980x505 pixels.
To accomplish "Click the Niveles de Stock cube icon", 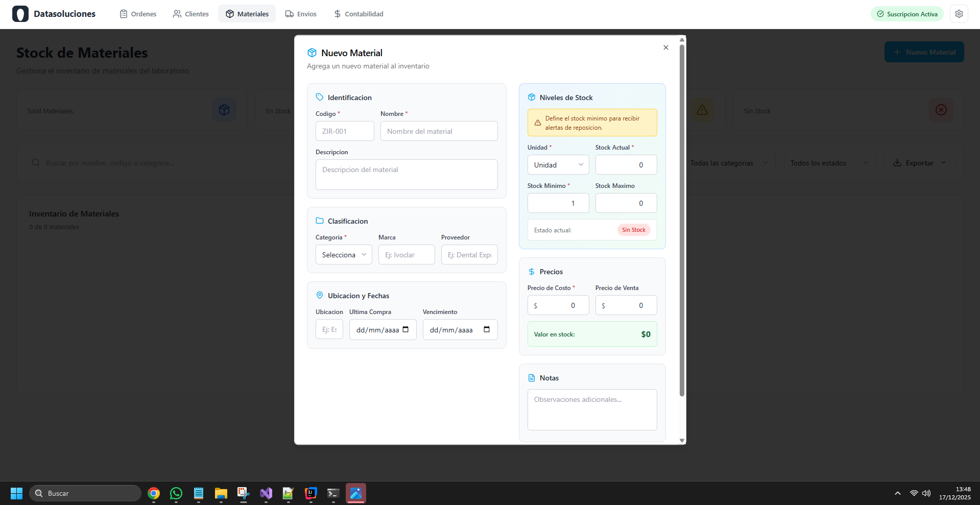I will [532, 97].
